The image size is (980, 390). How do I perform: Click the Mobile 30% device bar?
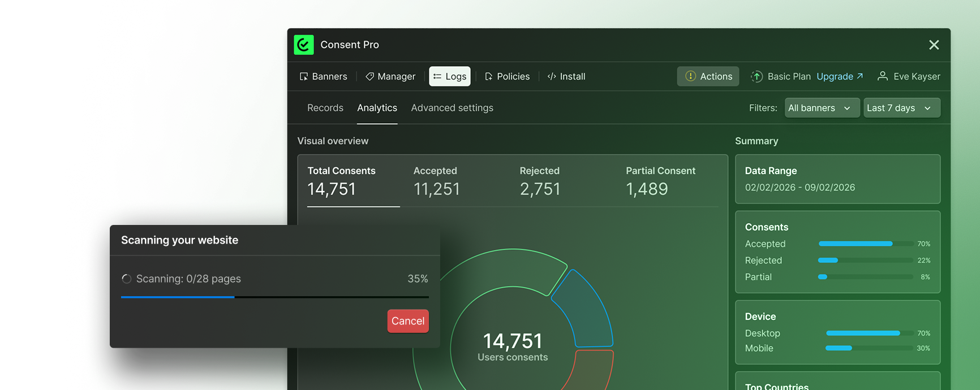[869, 348]
